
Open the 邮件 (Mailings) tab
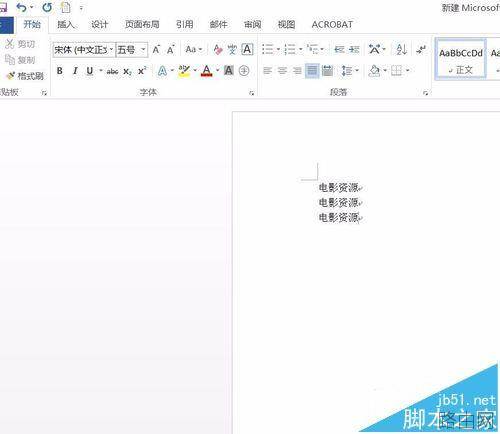tap(218, 24)
